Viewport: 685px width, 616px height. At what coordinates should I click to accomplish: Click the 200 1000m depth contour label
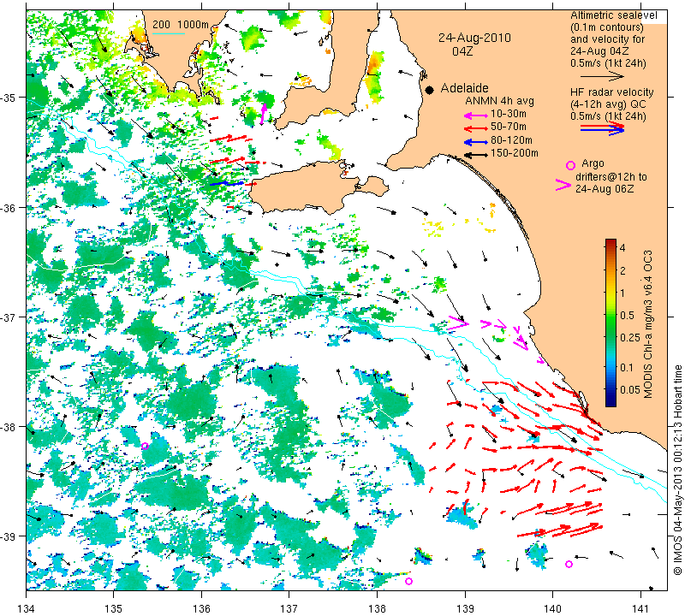181,25
